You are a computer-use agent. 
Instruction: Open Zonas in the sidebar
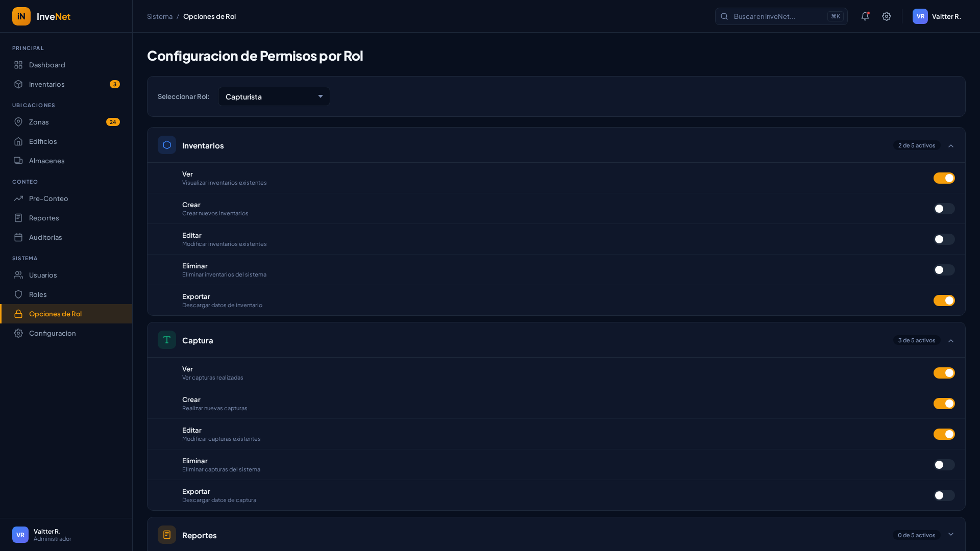39,122
